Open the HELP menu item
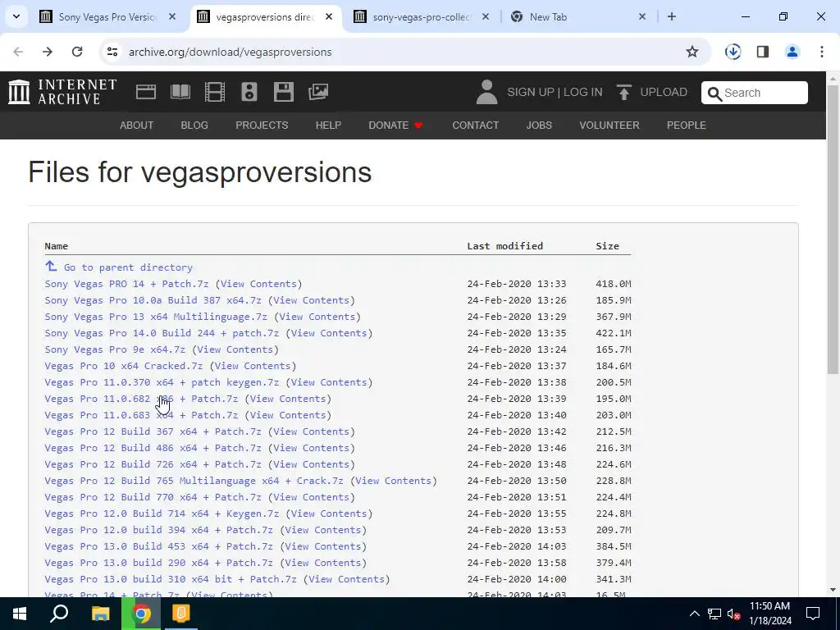Viewport: 840px width, 630px height. [328, 126]
